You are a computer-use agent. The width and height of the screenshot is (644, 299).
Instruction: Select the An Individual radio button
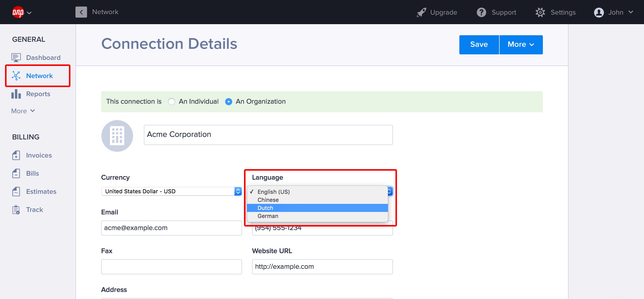(172, 102)
